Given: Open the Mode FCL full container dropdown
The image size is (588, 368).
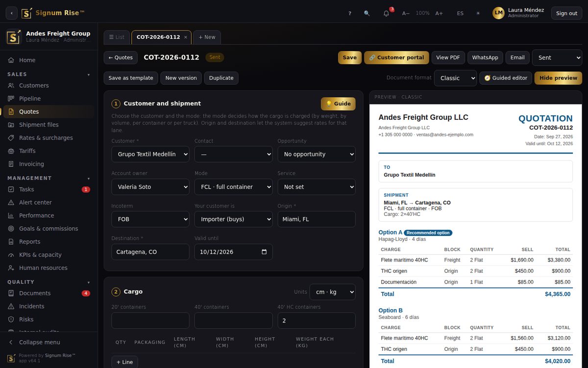Looking at the screenshot, I should pos(233,187).
